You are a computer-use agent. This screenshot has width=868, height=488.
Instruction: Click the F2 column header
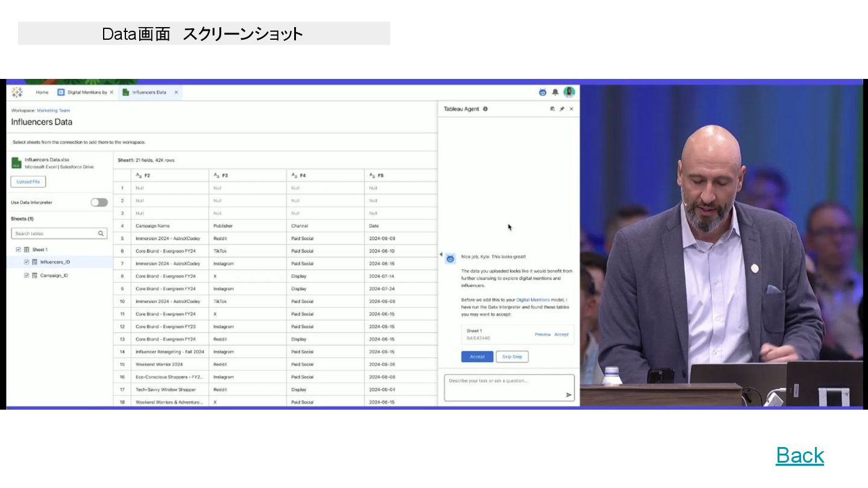(170, 175)
